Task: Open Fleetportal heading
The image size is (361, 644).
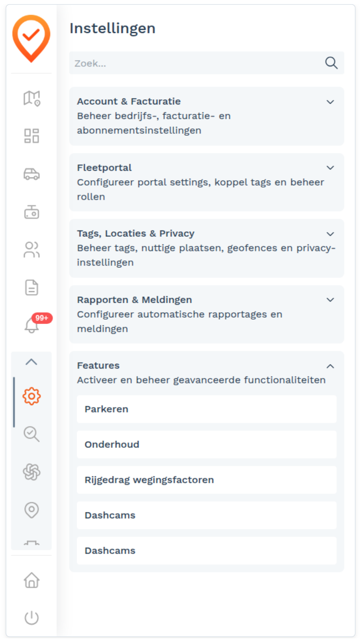Action: tap(104, 168)
